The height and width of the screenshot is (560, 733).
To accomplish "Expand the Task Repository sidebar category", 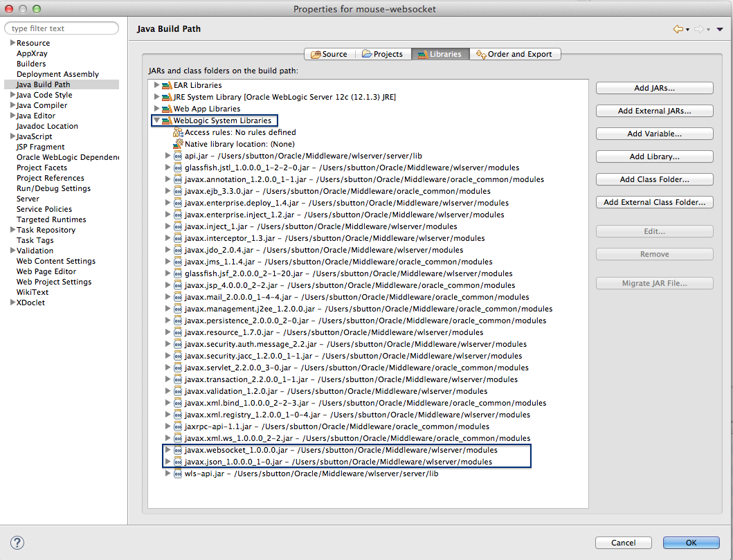I will (x=12, y=230).
